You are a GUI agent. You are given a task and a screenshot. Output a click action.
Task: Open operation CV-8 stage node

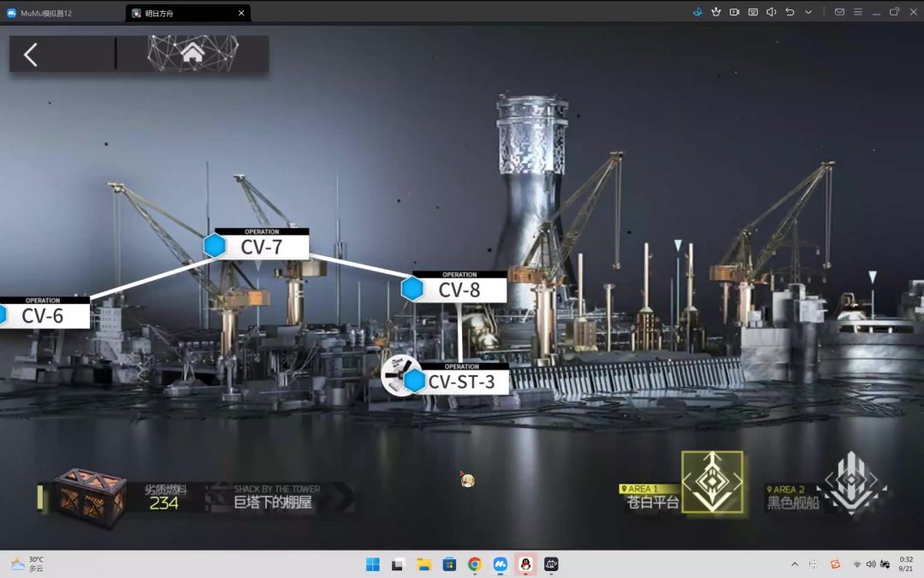[459, 287]
